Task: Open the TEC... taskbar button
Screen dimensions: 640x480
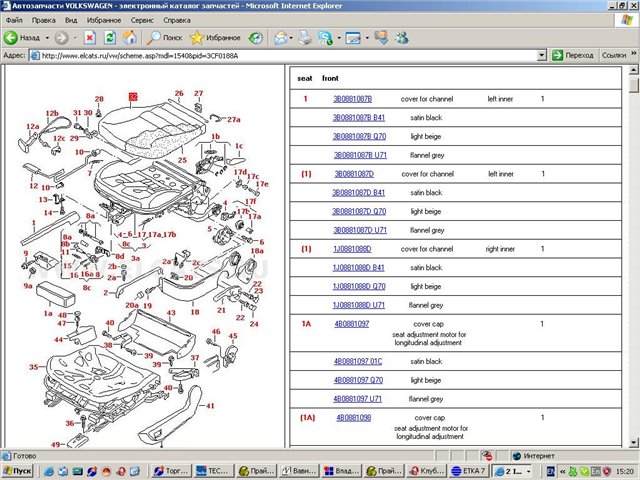Action: click(213, 471)
